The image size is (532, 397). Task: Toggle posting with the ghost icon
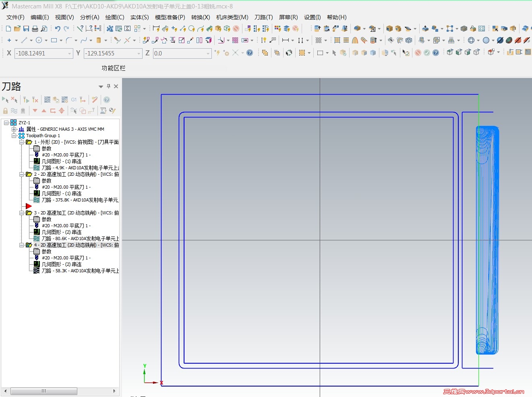[x=23, y=111]
